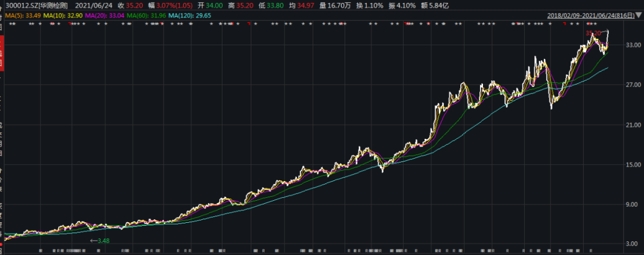Viewport: 644px width, 255px height.
Task: Click the 300012.SZ stock code title
Action: tap(34, 5)
